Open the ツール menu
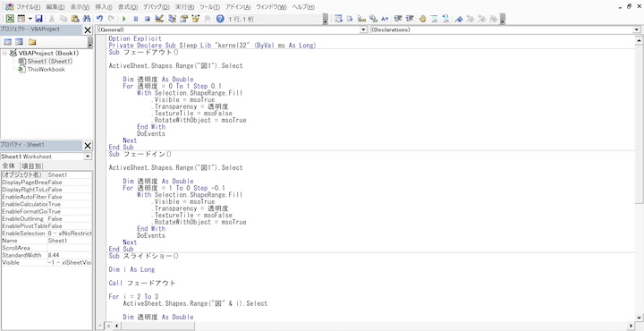The height and width of the screenshot is (331, 644). pyautogui.click(x=209, y=7)
